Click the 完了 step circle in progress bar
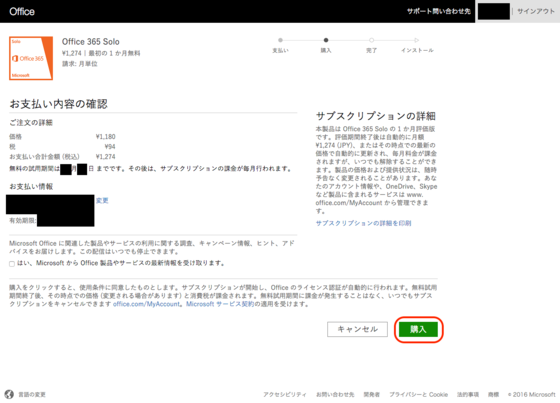 coord(371,40)
